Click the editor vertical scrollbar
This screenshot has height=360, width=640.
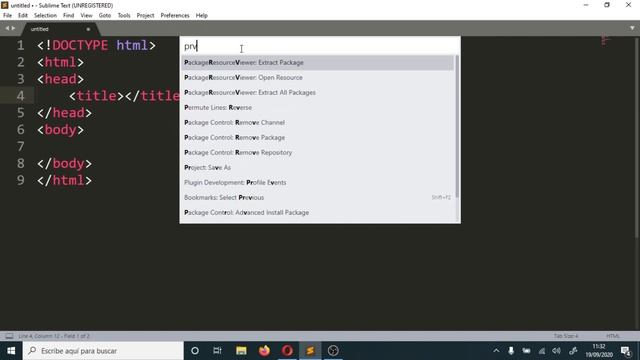point(637,137)
